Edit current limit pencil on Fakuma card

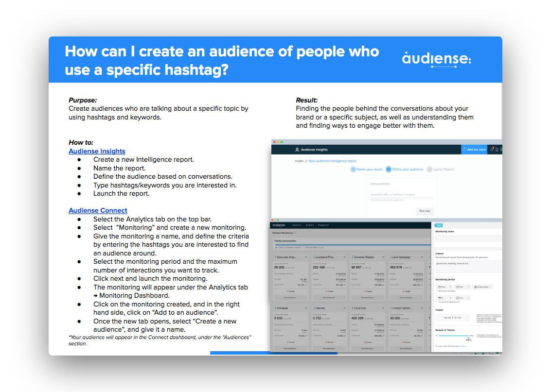[345, 336]
